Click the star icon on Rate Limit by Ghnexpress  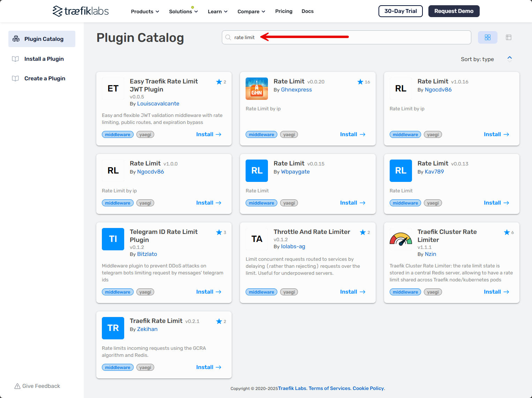coord(360,82)
